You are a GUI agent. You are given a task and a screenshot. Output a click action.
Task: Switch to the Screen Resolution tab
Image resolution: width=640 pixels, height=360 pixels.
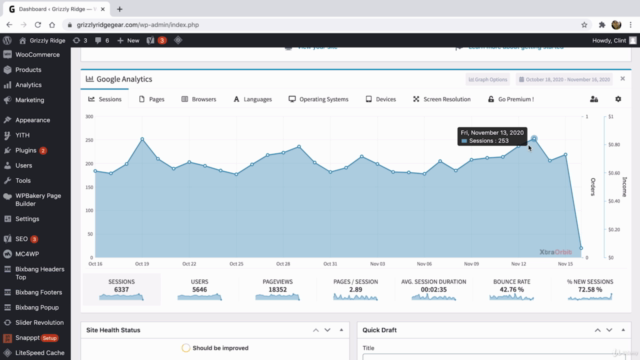coord(442,99)
